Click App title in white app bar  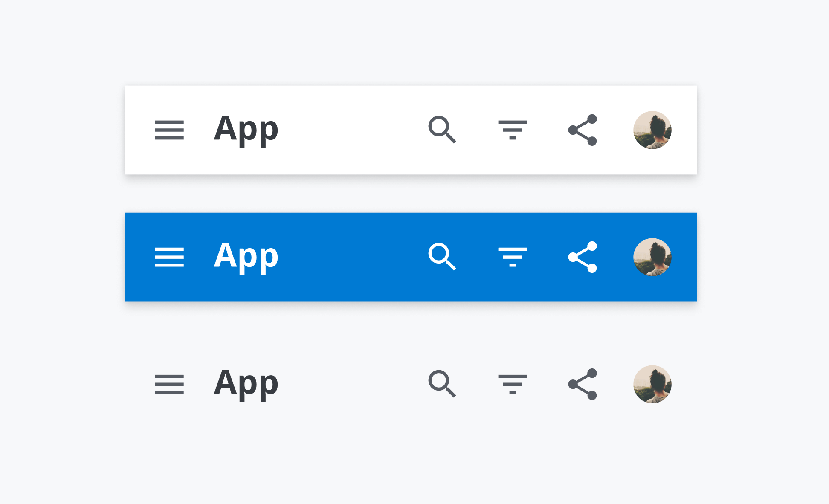246,129
